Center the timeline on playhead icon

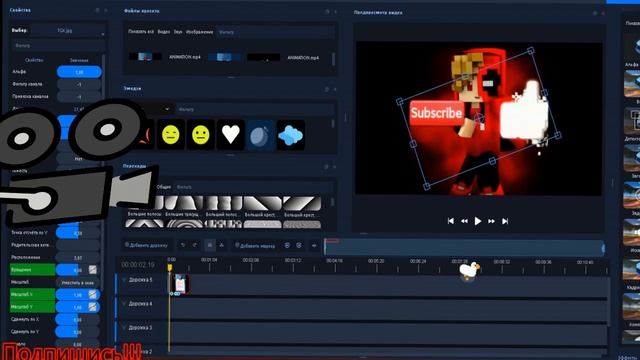[x=314, y=245]
